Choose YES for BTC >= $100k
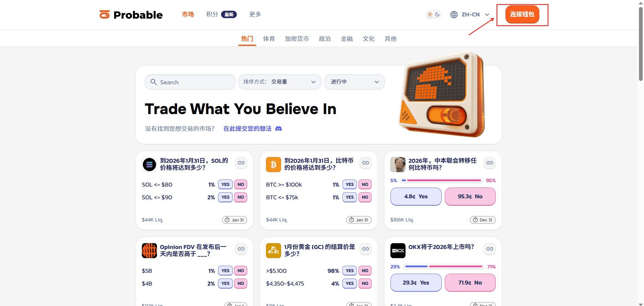The image size is (644, 306). [350, 184]
